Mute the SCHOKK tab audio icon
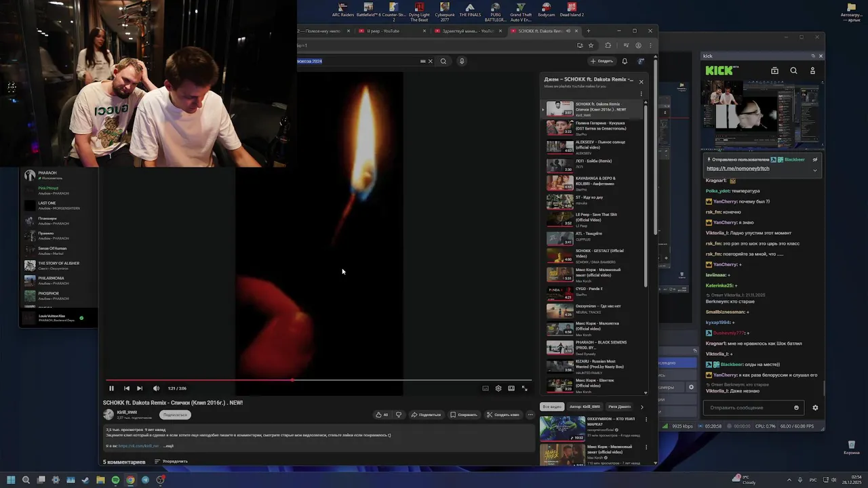This screenshot has height=488, width=868. (568, 31)
